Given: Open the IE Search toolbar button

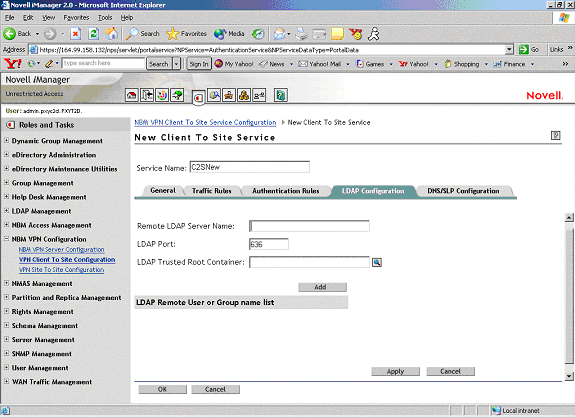Looking at the screenshot, I should 143,34.
